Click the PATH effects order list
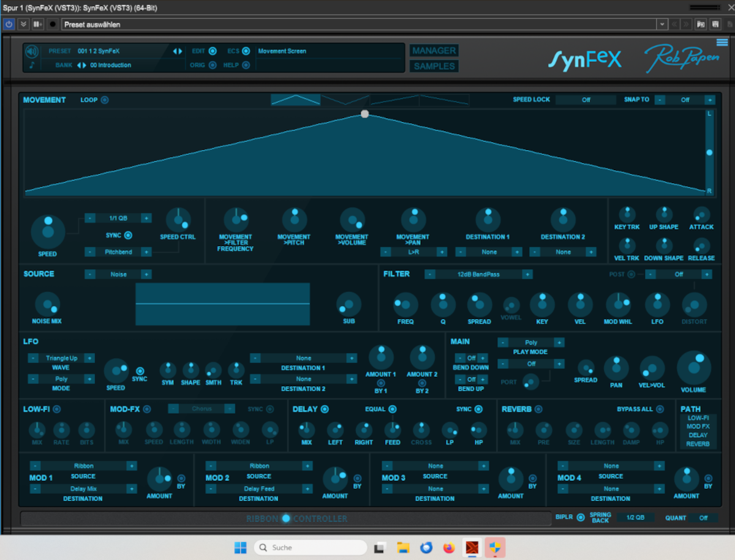The height and width of the screenshot is (560, 735). pos(698,431)
